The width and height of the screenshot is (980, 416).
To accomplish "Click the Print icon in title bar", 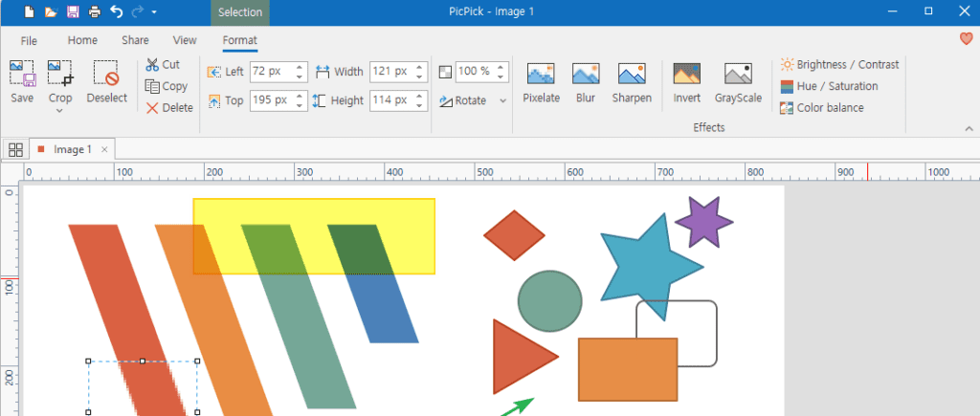I will (95, 11).
